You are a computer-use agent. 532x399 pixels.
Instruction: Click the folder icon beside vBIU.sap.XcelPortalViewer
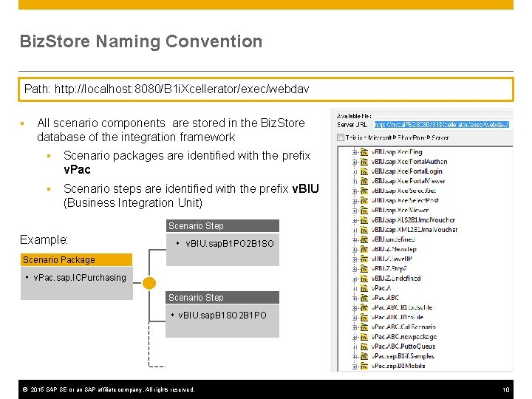364,181
